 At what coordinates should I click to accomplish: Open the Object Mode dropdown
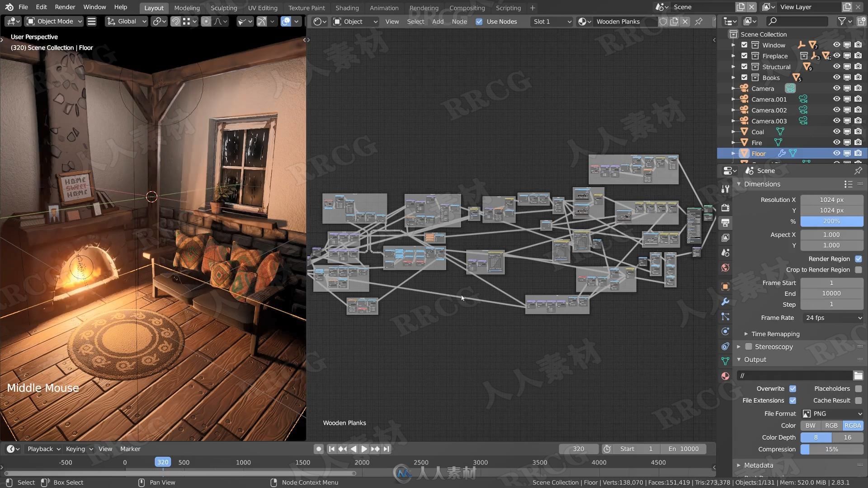coord(54,21)
